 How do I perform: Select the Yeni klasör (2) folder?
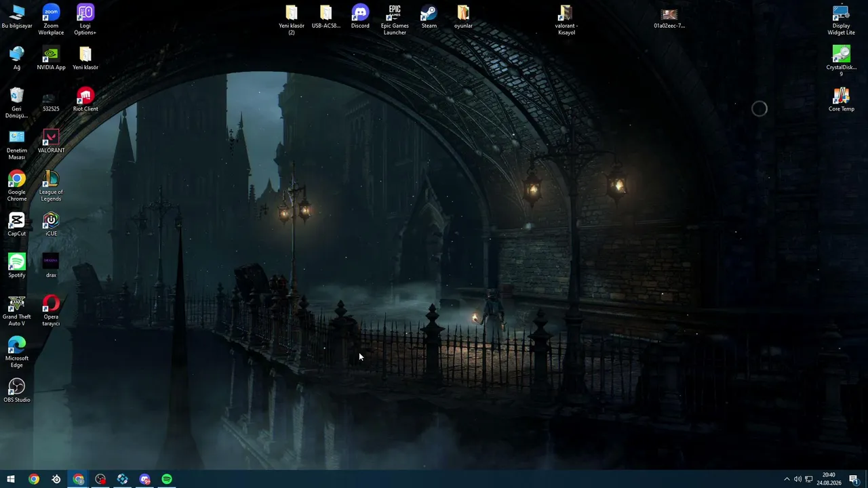pos(292,20)
